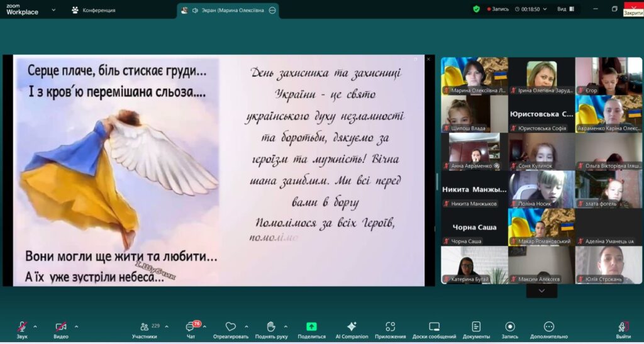The width and height of the screenshot is (644, 344).
Task: Open AI Companion
Action: coord(352,327)
